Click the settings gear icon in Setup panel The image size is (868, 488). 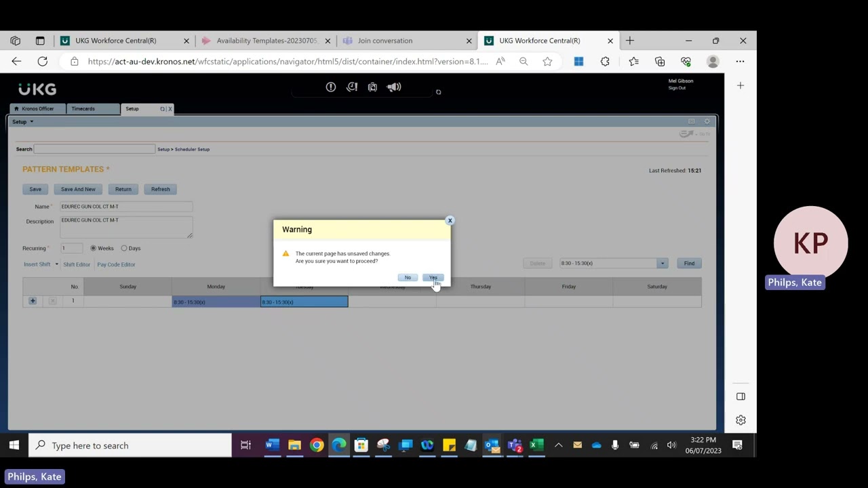pos(707,121)
